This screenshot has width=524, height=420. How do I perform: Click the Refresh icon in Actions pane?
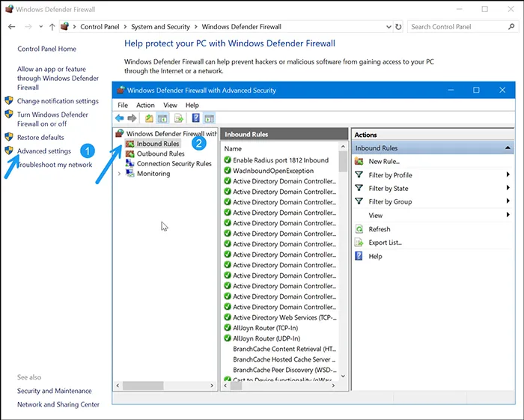[x=359, y=229]
